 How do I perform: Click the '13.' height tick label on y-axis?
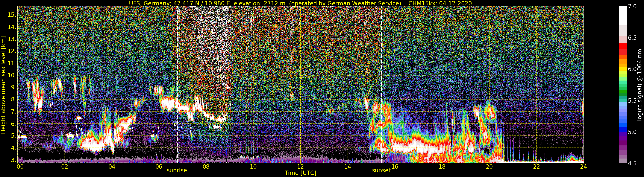pyautogui.click(x=12, y=39)
